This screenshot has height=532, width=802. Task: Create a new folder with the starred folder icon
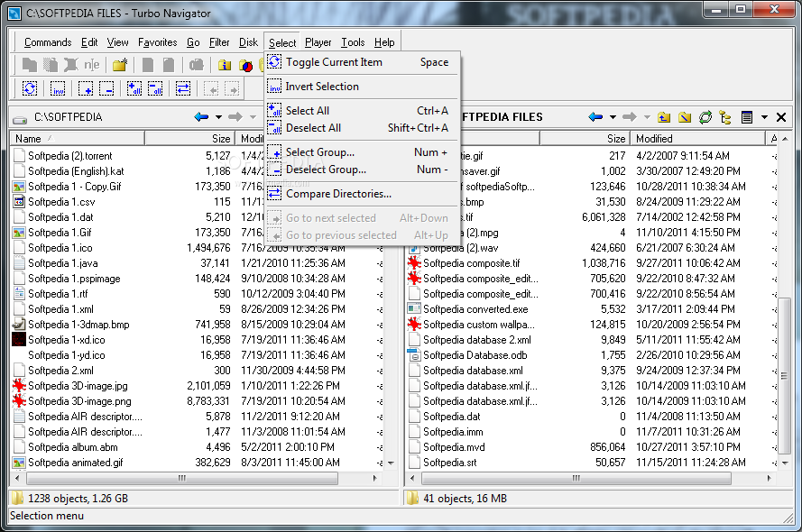pyautogui.click(x=120, y=65)
